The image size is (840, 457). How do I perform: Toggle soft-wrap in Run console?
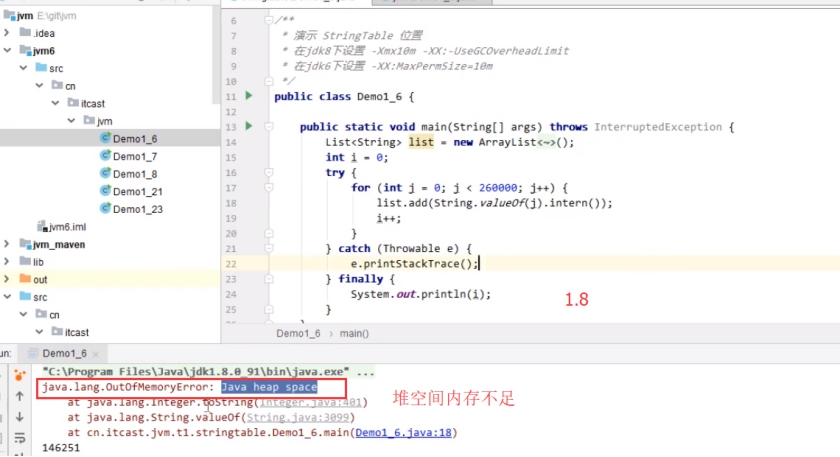(20, 438)
